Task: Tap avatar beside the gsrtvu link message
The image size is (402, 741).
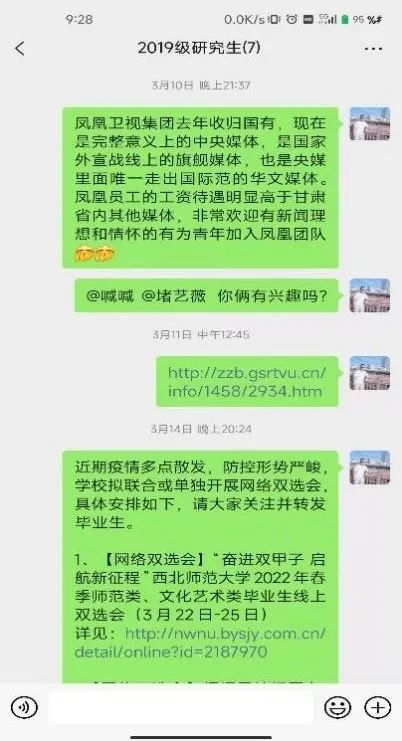Action: coord(369,373)
